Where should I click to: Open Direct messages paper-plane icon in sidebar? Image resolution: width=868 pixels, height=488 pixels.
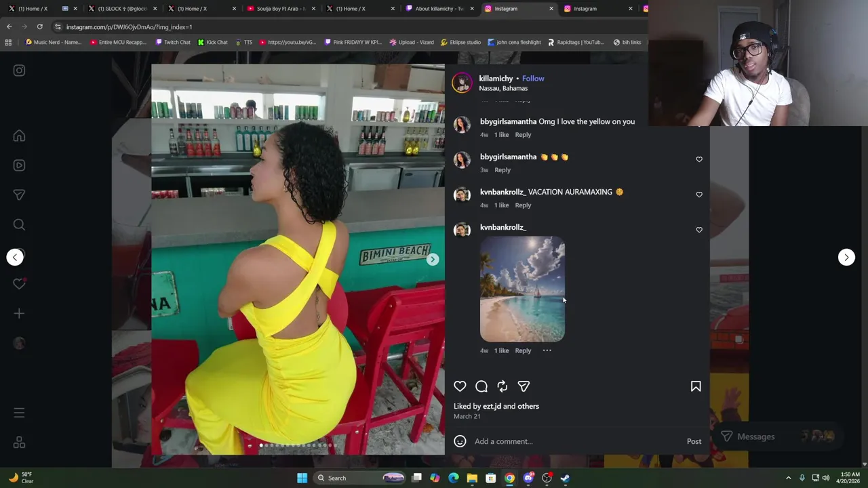tap(19, 195)
